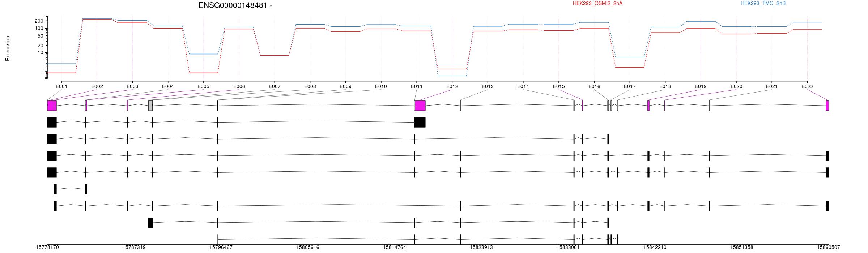Click exon bin label E017
Screen dimensions: 868x253
point(630,86)
